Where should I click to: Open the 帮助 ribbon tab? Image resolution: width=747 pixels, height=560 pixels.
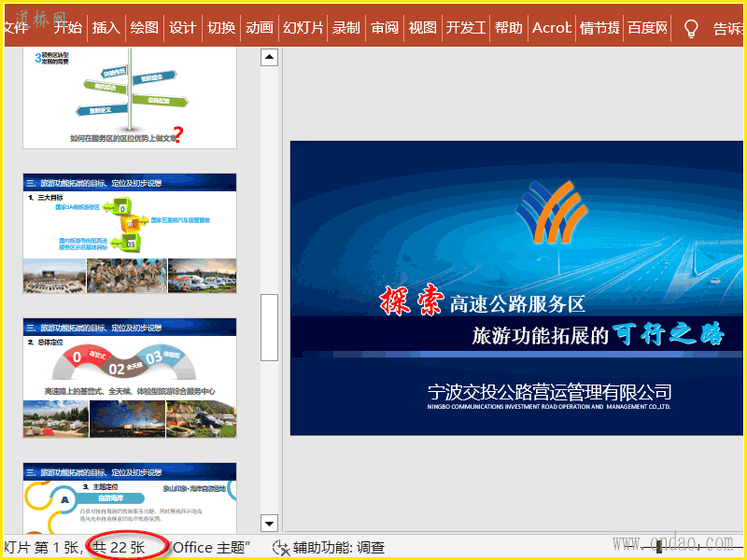click(509, 28)
